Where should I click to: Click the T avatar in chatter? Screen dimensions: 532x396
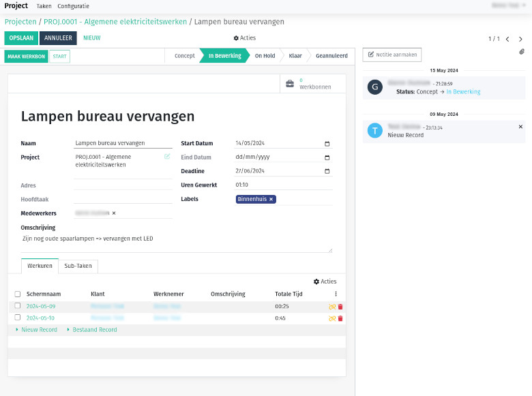click(x=375, y=131)
